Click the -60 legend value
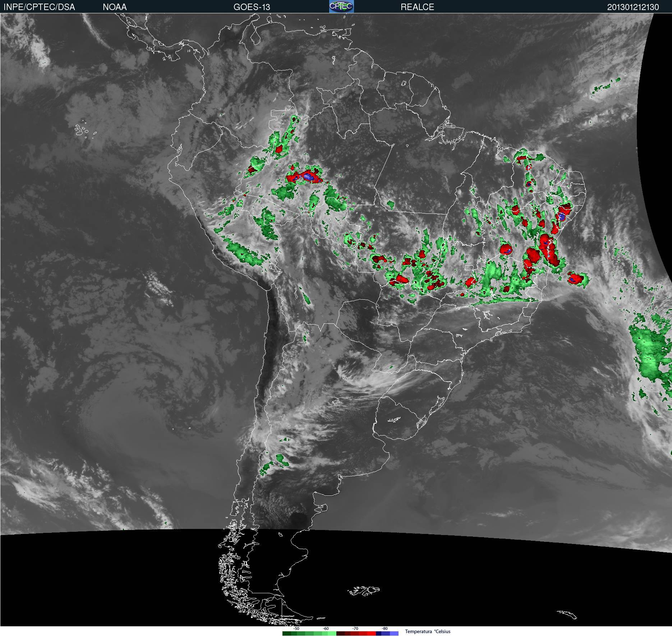Viewport: 672px width, 636px height. pos(326,628)
